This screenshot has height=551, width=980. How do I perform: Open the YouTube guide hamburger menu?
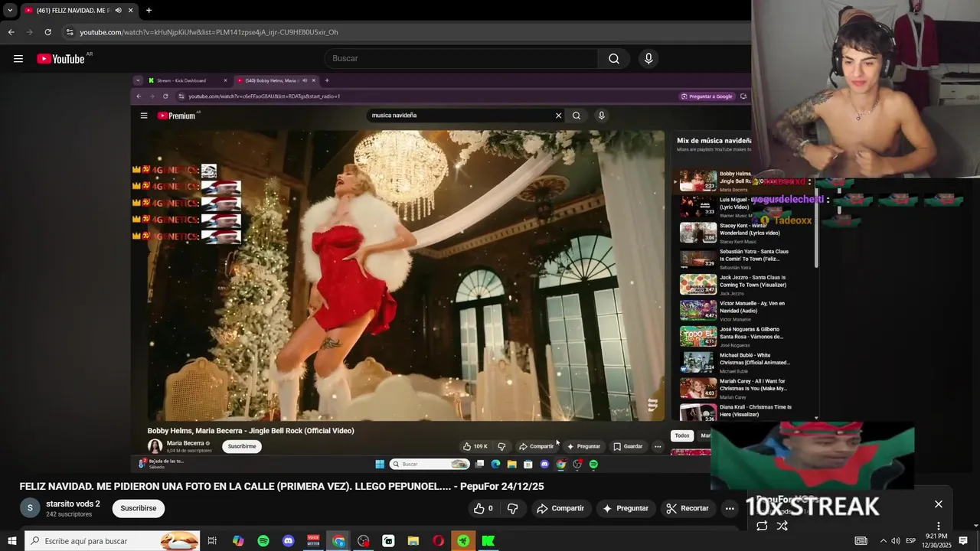point(18,59)
